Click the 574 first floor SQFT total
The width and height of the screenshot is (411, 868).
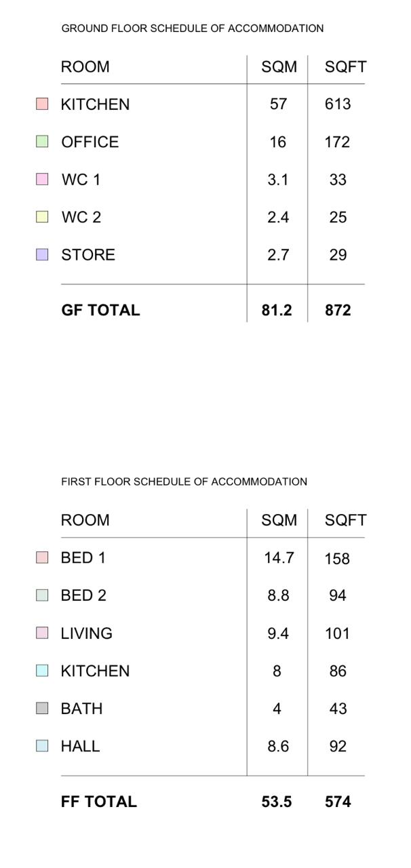(x=338, y=802)
